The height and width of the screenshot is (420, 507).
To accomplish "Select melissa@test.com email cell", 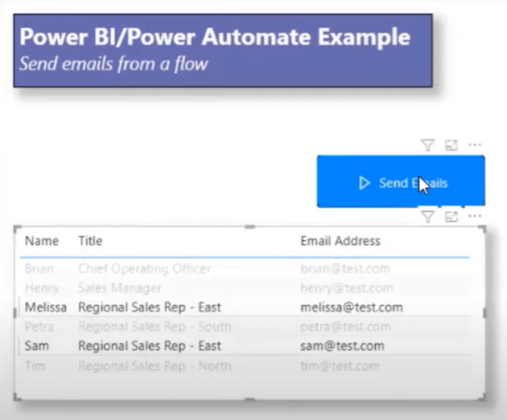I will [x=351, y=307].
